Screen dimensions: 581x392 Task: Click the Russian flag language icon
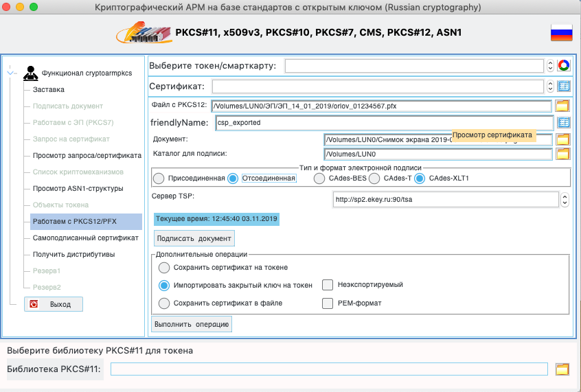pos(561,32)
